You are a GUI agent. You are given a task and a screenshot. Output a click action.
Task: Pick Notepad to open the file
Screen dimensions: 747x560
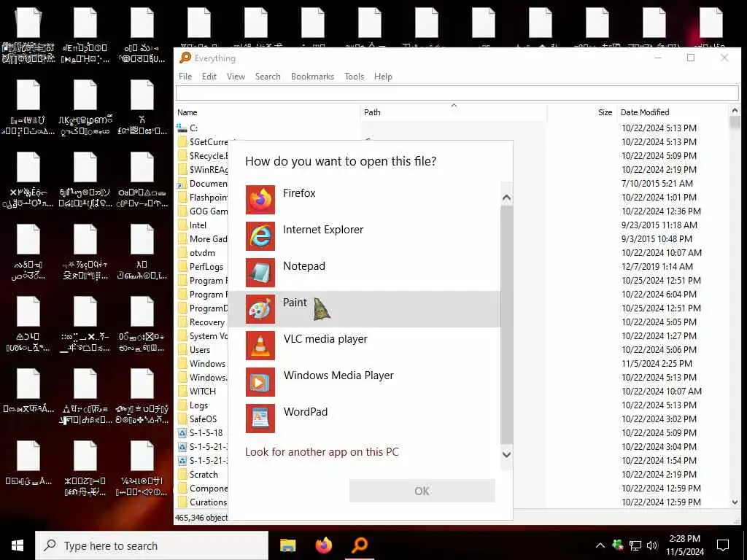[365, 273]
